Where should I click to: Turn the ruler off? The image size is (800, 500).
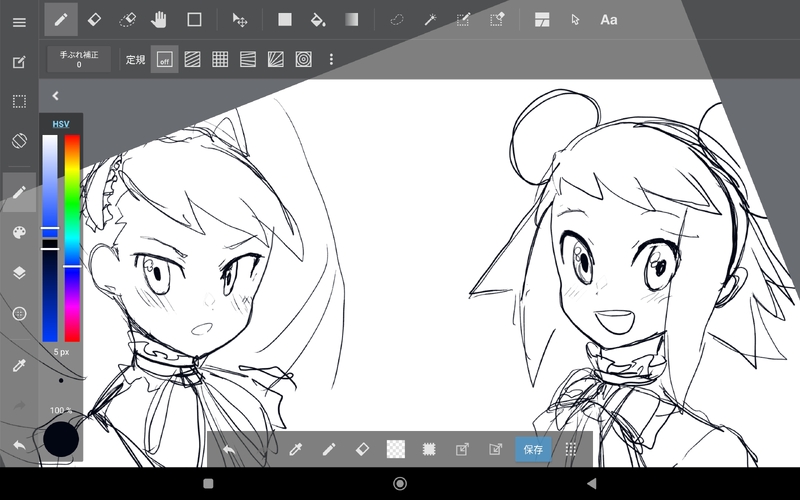(164, 59)
